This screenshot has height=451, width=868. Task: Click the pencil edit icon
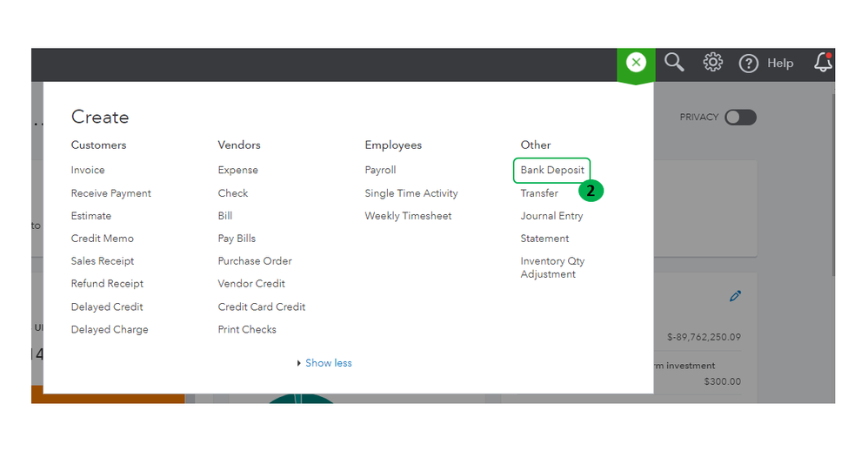(x=736, y=296)
